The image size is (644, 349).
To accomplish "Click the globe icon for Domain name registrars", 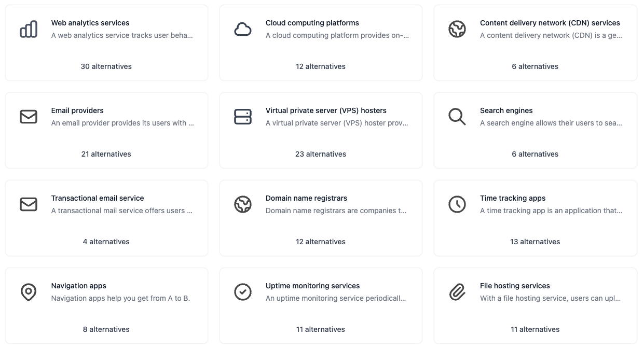I will point(243,204).
